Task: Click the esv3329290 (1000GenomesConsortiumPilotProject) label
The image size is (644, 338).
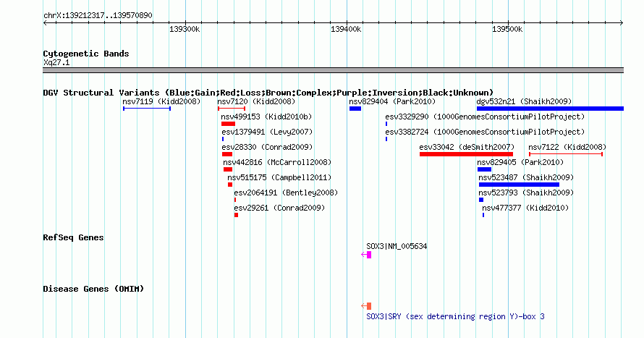Action: [x=485, y=117]
